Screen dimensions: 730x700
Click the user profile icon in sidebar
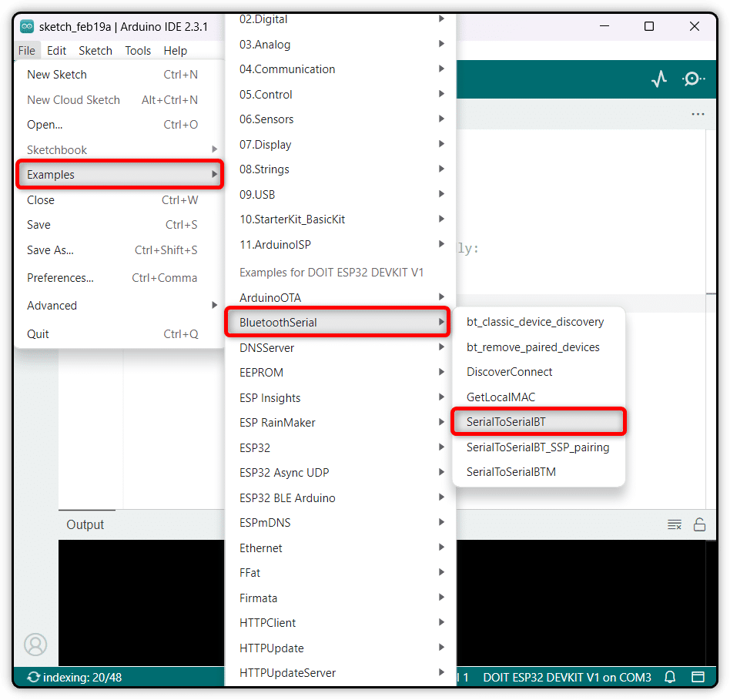(x=35, y=644)
